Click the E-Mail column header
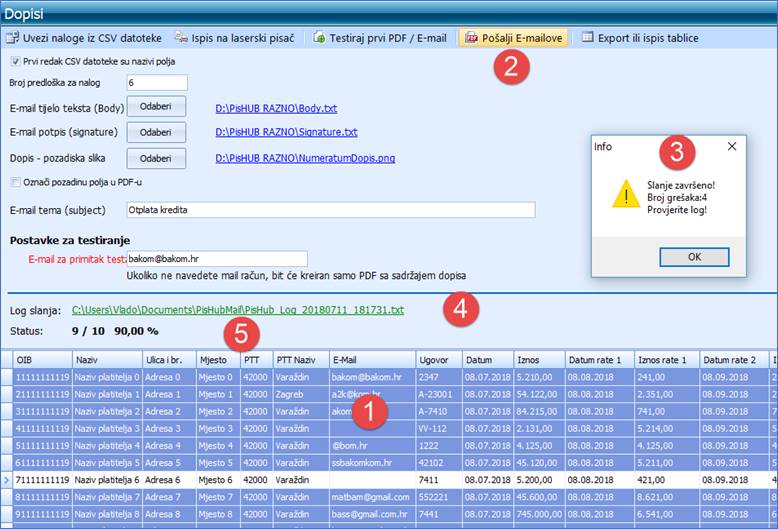This screenshot has height=529, width=778. tap(373, 360)
